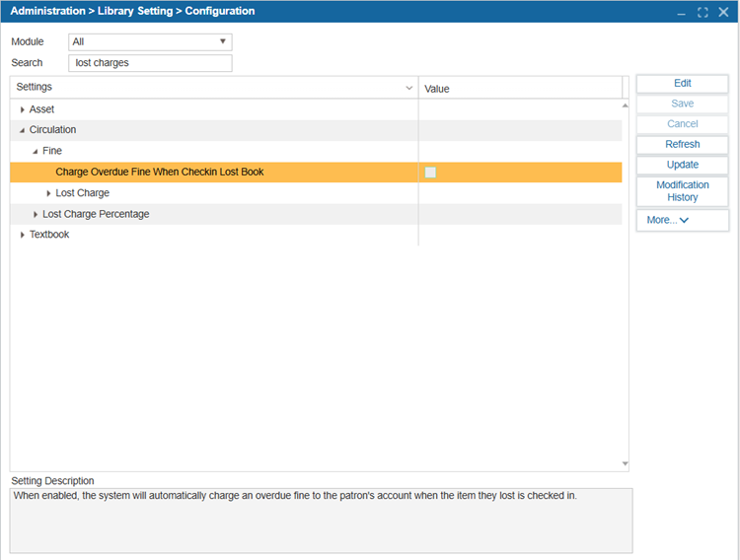Open Modification History
Viewport: 740px width, 560px height.
click(x=682, y=191)
